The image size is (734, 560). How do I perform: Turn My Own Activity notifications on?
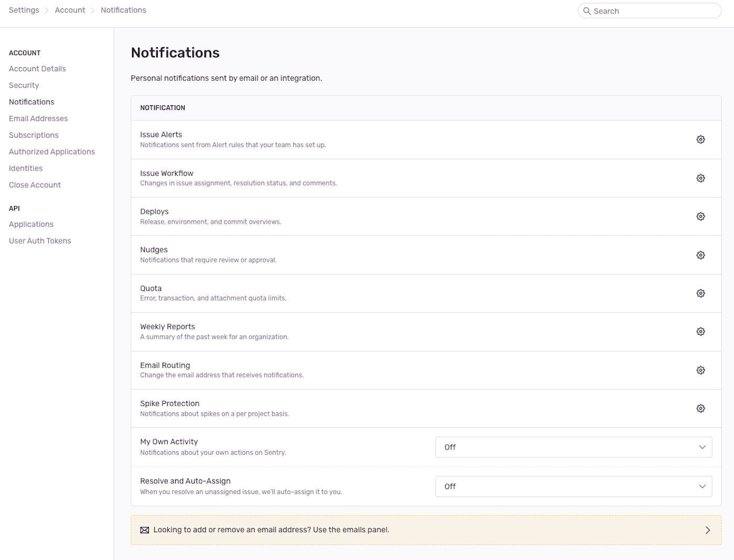[574, 447]
